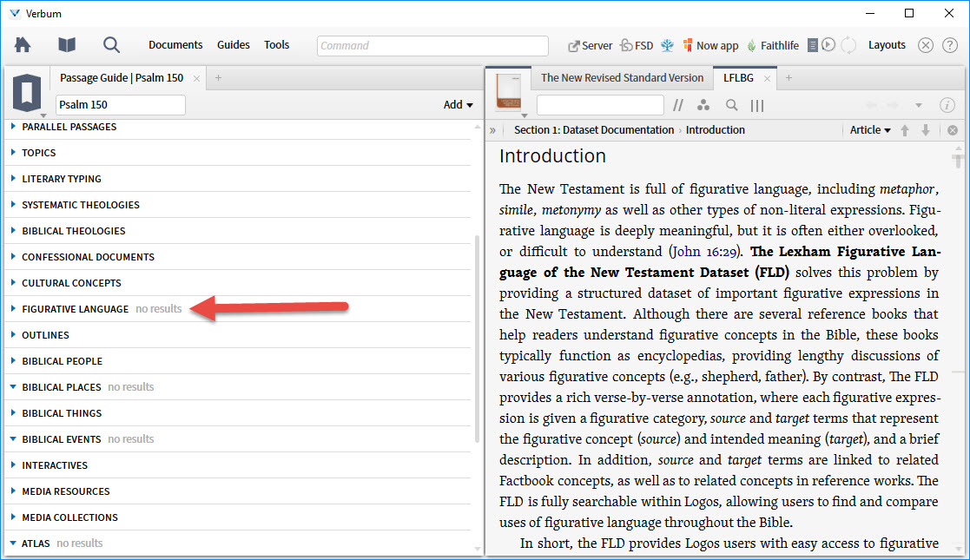The image size is (970, 560).
Task: Open the Library book icon
Action: click(x=67, y=44)
